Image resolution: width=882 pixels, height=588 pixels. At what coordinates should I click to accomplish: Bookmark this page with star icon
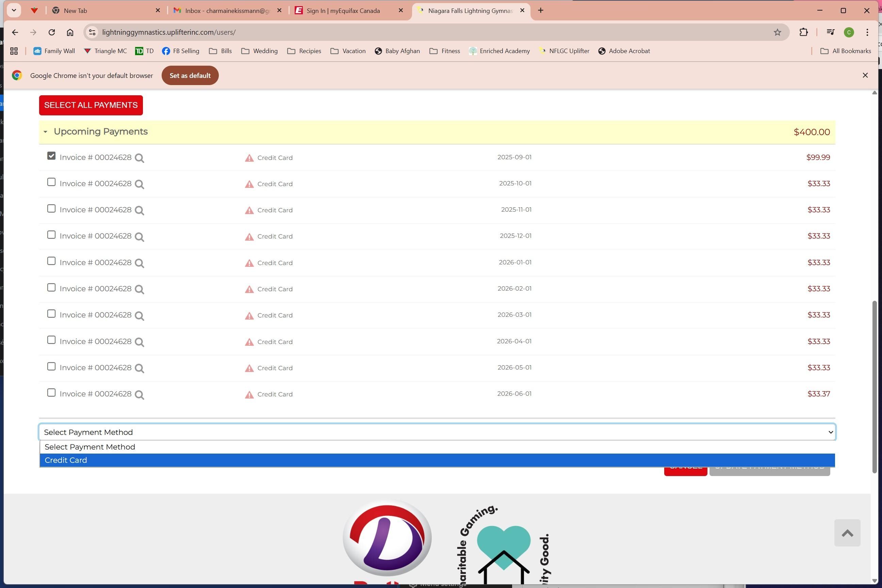777,32
